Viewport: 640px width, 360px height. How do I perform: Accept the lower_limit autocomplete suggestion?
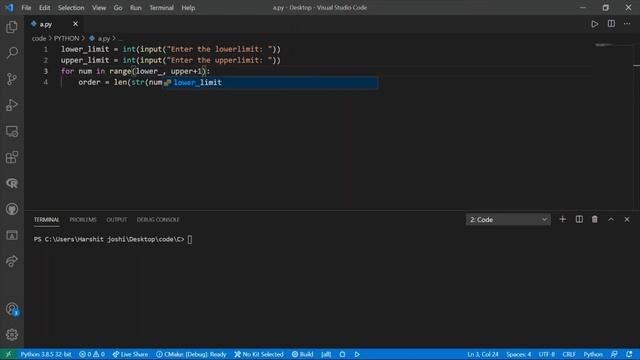point(270,82)
